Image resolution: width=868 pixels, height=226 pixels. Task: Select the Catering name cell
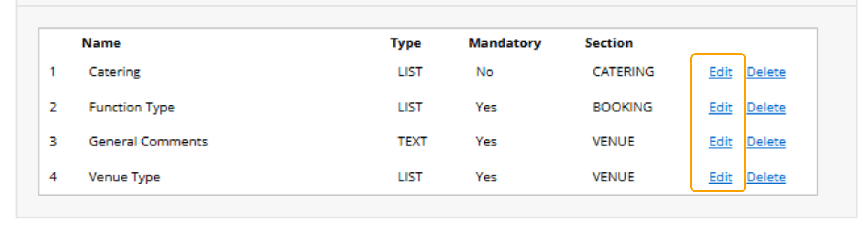[x=115, y=72]
